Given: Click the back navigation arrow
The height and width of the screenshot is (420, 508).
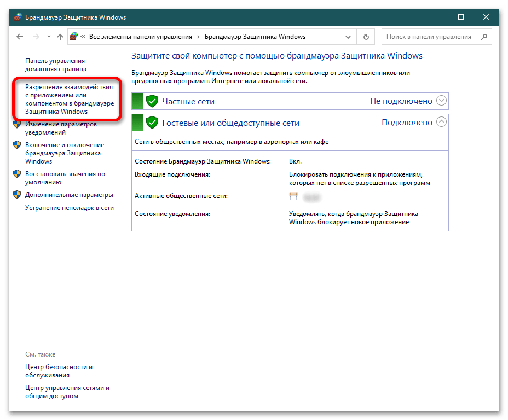Looking at the screenshot, I should (20, 37).
